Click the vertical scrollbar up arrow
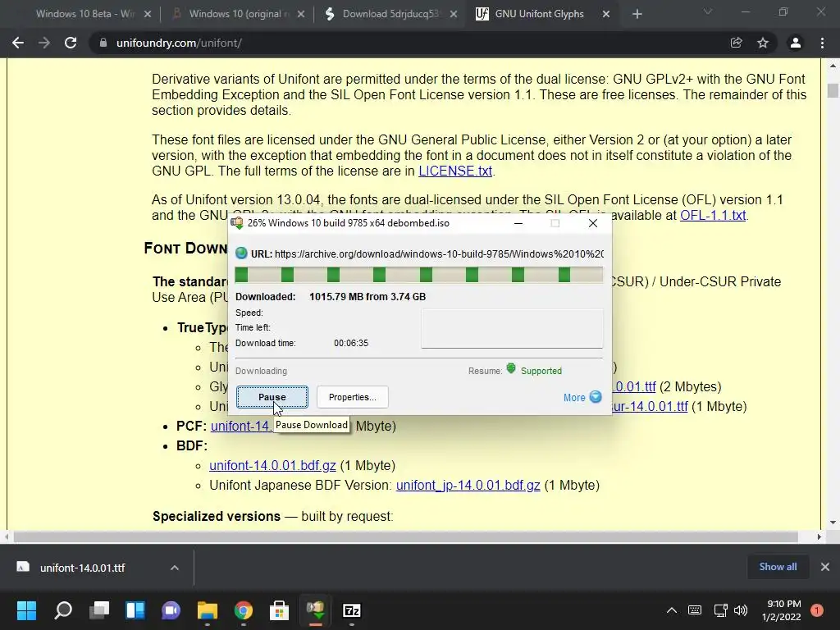840x630 pixels. [833, 66]
